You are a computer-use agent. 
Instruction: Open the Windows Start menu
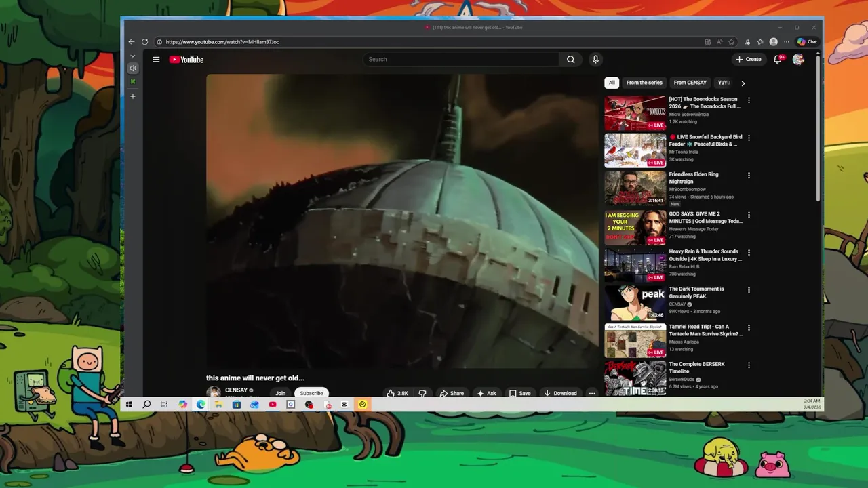[129, 405]
